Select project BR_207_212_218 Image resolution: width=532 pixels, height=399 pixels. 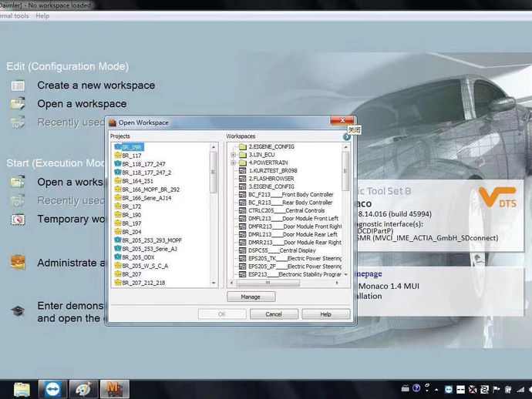coord(143,283)
